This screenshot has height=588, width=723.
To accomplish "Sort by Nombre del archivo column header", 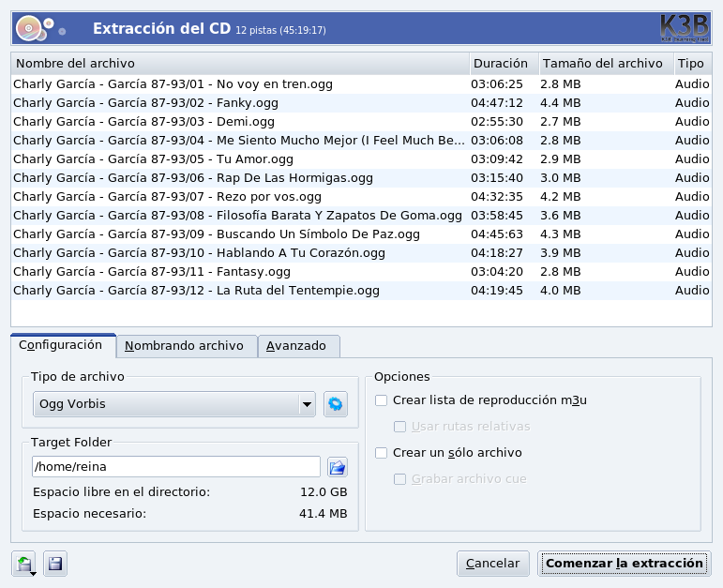I will coord(239,64).
